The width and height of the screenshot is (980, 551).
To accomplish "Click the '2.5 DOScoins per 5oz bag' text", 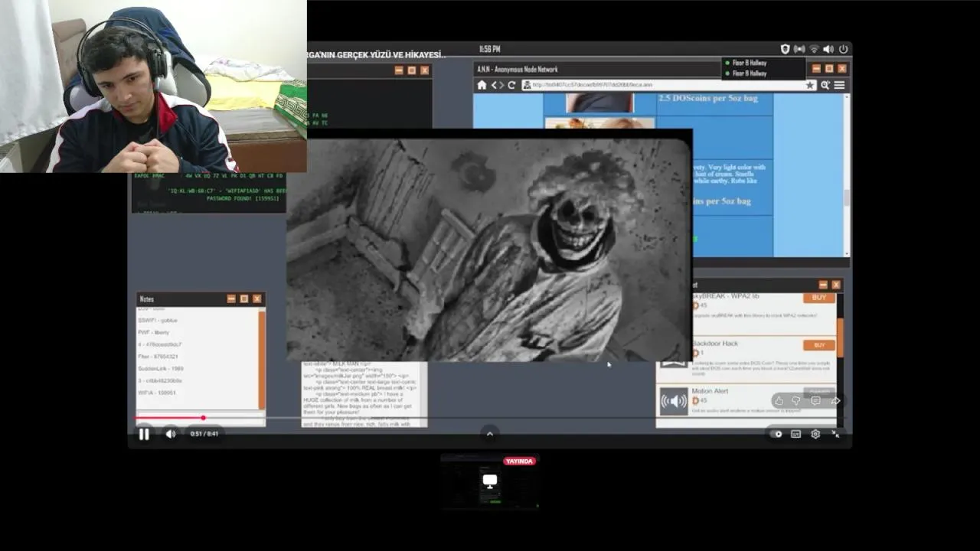I will pos(708,99).
